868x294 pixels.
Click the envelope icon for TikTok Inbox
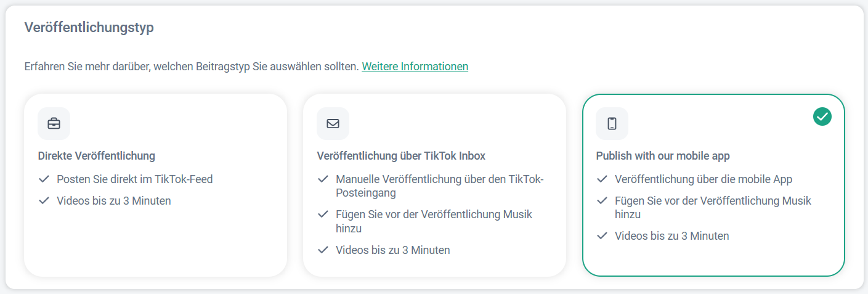[x=333, y=123]
